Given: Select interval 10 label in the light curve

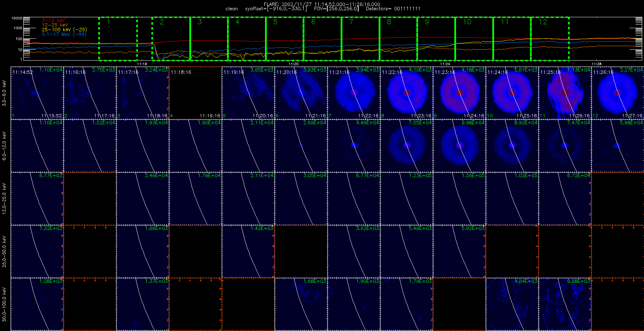Looking at the screenshot, I should click(467, 22).
